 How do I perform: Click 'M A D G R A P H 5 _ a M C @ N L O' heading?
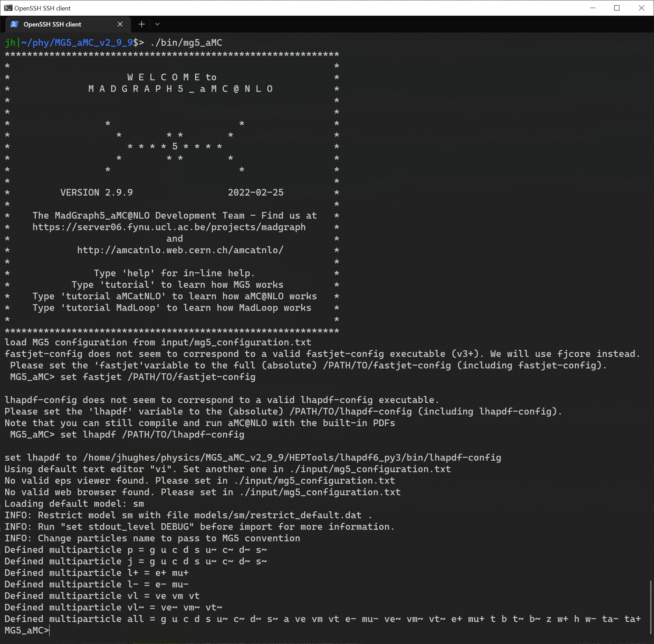(x=180, y=89)
